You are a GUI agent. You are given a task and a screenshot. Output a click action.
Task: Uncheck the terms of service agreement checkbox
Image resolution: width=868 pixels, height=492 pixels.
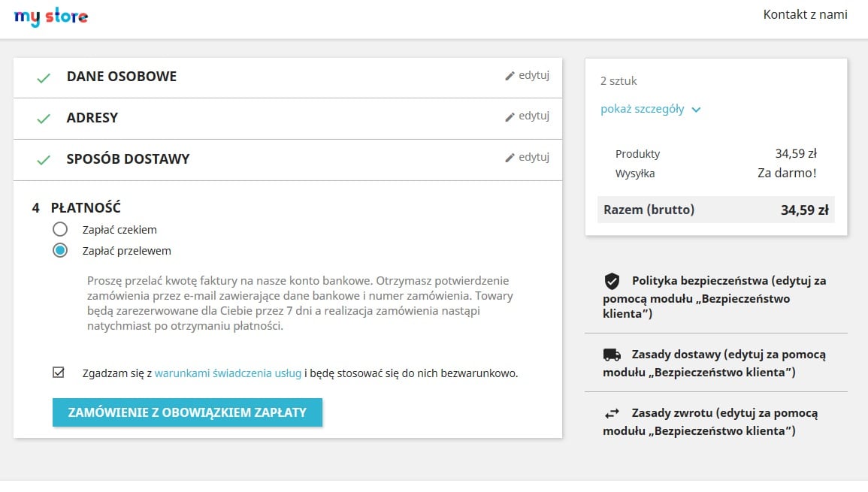tap(59, 373)
